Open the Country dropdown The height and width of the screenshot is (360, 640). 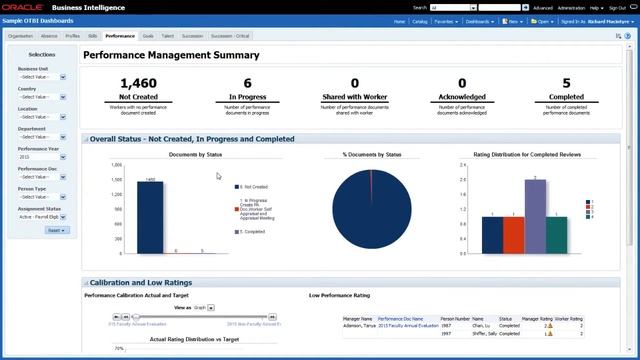(63, 97)
